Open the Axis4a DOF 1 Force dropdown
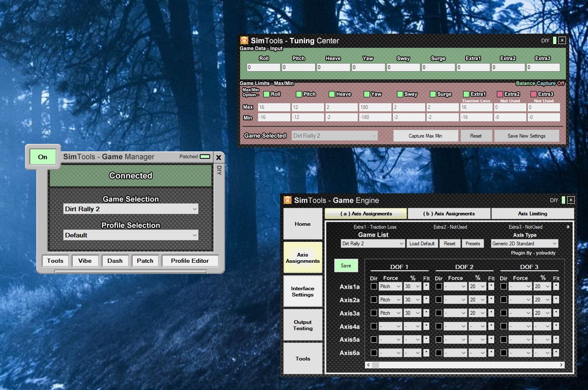This screenshot has width=588, height=390. pyautogui.click(x=390, y=326)
